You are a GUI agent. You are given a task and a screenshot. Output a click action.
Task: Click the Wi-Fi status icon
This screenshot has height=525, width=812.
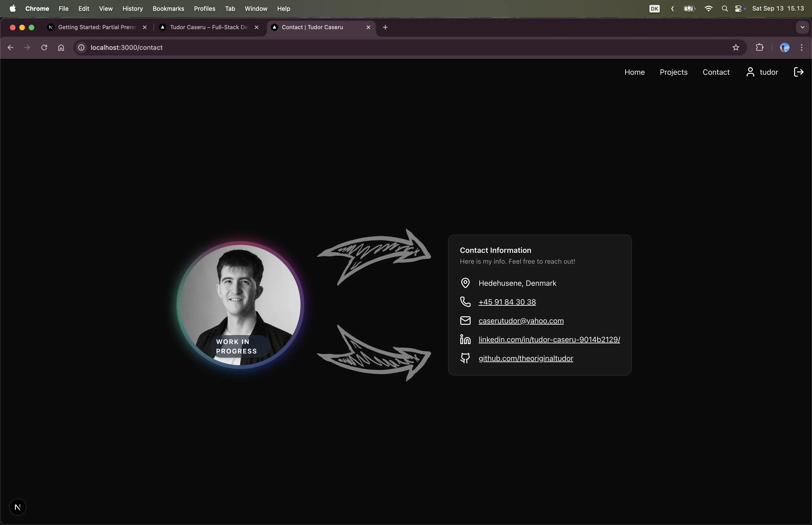pyautogui.click(x=708, y=8)
